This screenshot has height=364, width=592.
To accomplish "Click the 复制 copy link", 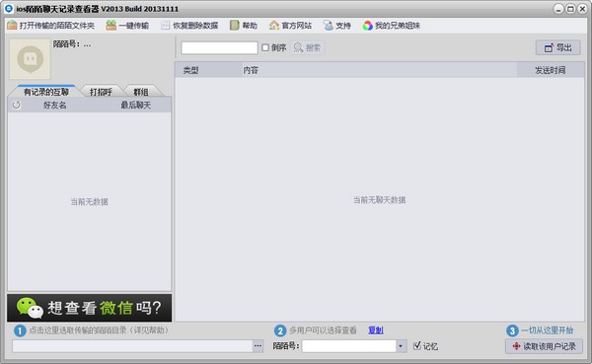I will (x=376, y=330).
